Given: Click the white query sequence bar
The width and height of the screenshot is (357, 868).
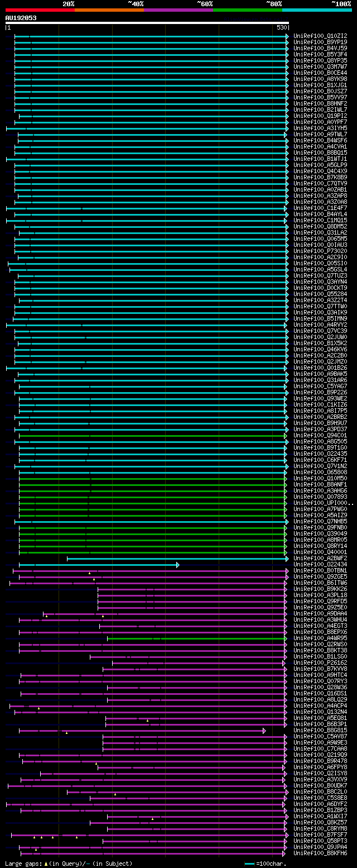Looking at the screenshot, I should [147, 23].
